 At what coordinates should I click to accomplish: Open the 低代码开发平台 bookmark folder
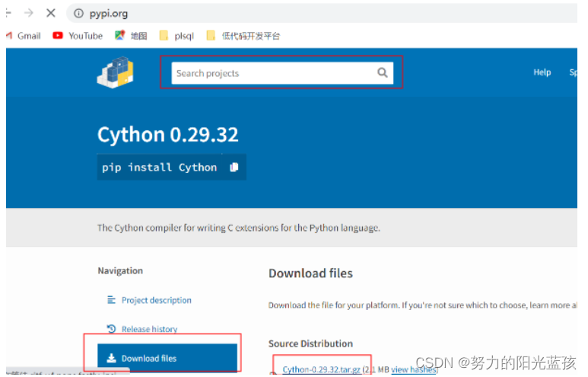[x=243, y=36]
